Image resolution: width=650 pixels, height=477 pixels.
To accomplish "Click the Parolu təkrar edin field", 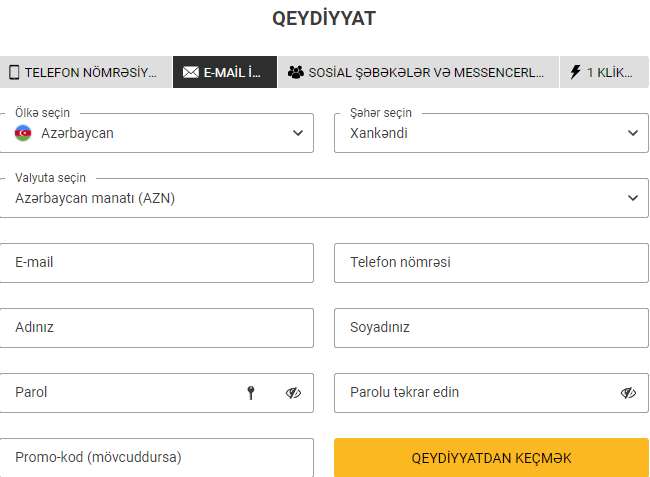I will point(491,393).
